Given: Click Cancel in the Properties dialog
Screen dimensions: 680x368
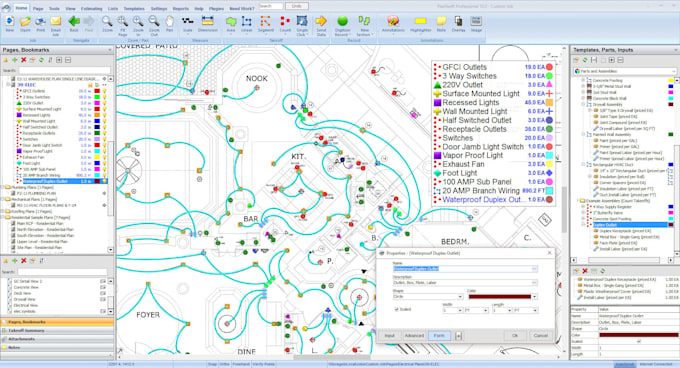Looking at the screenshot, I should (540, 335).
